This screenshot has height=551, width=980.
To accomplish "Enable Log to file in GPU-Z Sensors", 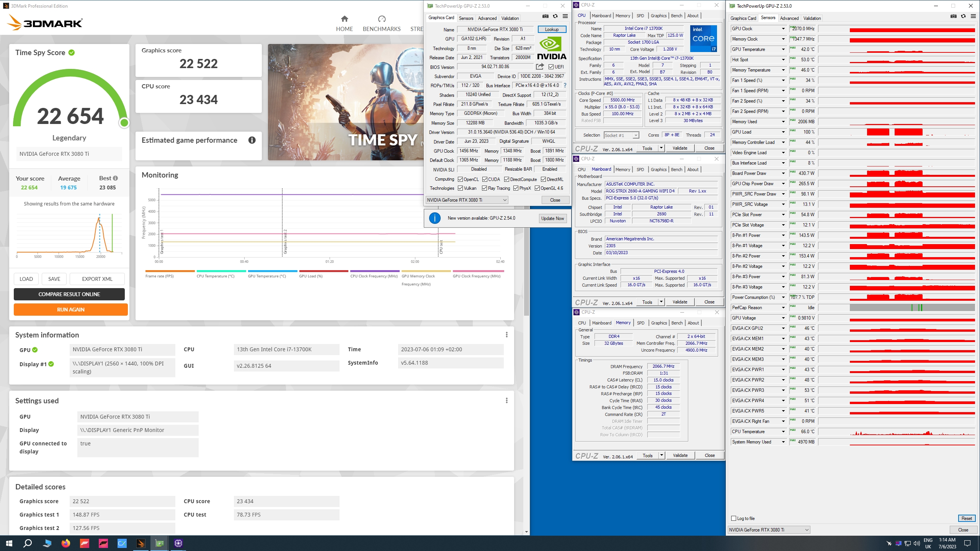I will (734, 518).
